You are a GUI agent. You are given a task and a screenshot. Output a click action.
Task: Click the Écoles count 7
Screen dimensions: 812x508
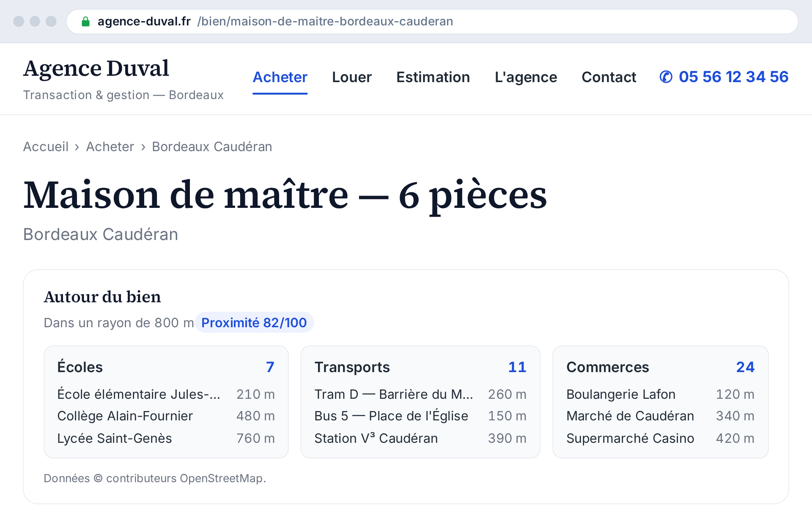click(x=270, y=367)
